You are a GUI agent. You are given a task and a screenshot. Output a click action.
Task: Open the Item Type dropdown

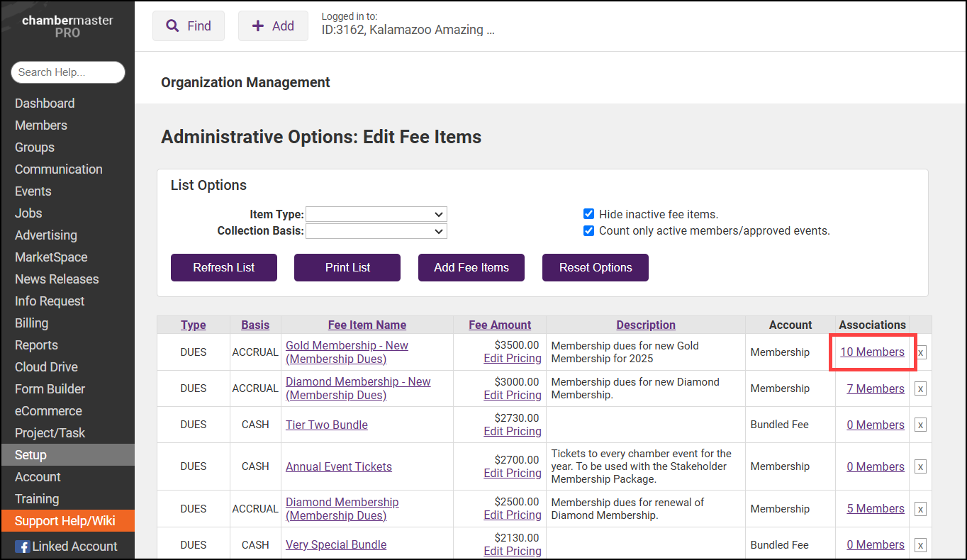point(376,214)
